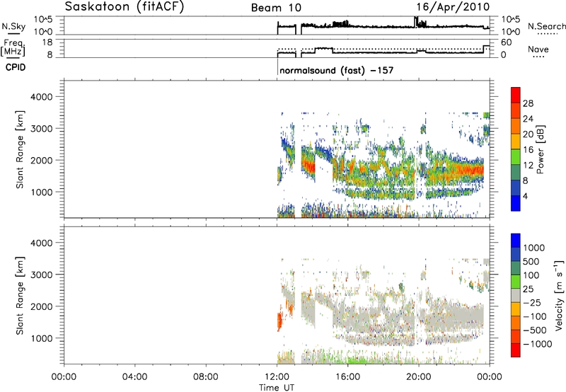Click the noise spike near 20:00 in N.Sky
566x392 pixels.
pyautogui.click(x=416, y=21)
